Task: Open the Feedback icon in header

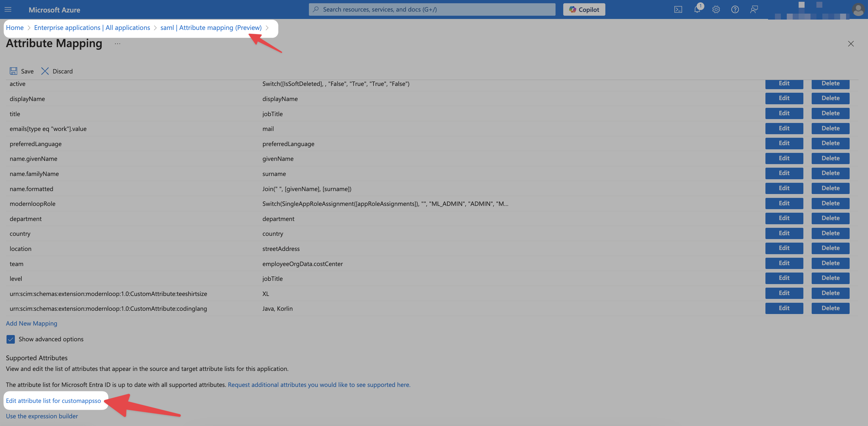Action: pyautogui.click(x=754, y=9)
